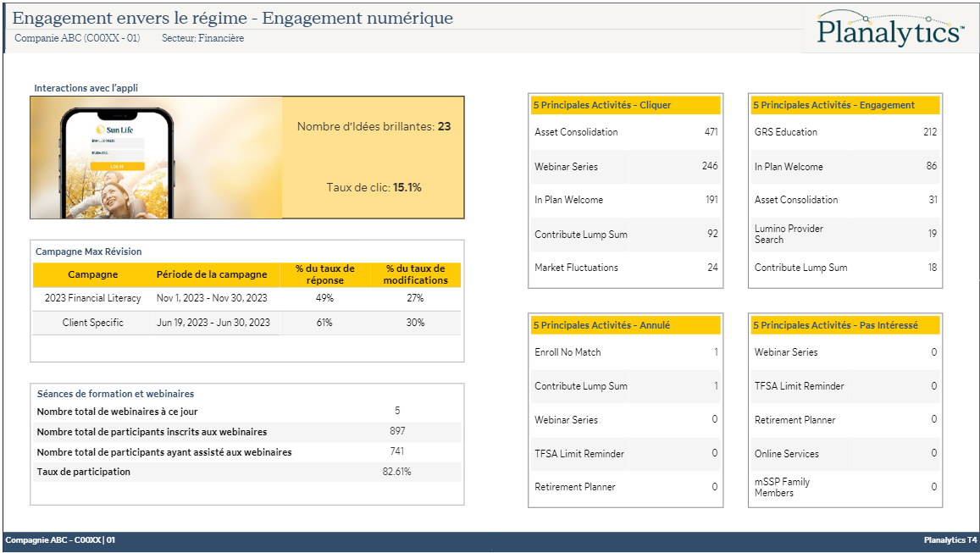Click the Campagne column header
Image resolution: width=980 pixels, height=553 pixels.
(92, 274)
